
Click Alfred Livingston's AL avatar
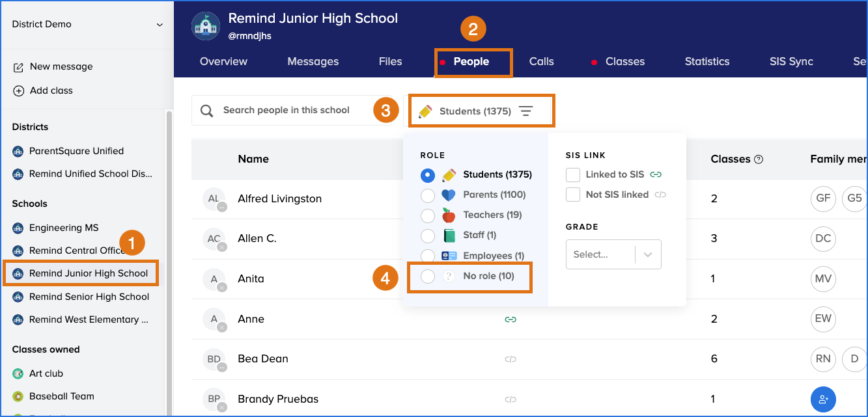coord(214,199)
